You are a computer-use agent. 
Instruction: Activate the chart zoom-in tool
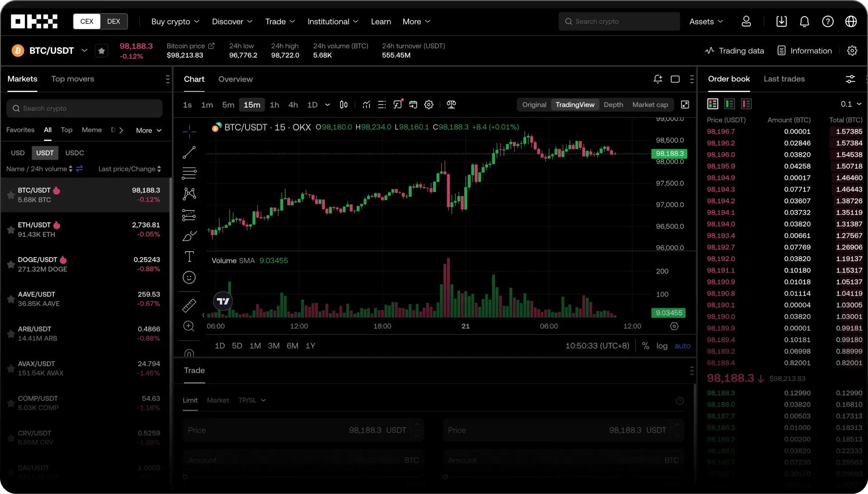click(x=189, y=326)
